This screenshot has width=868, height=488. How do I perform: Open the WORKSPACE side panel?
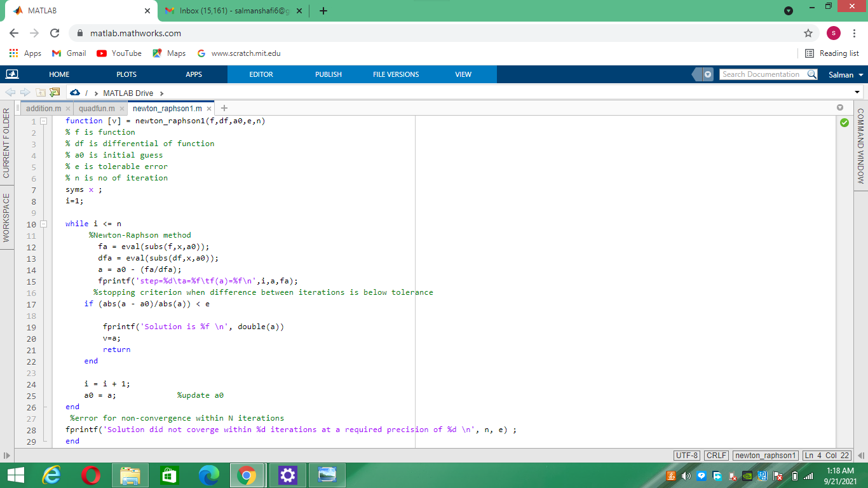pos(6,217)
